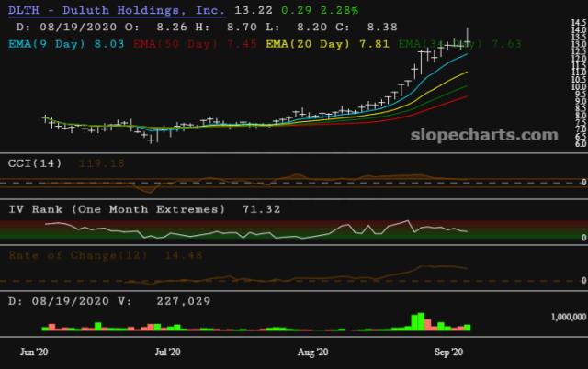Select the 6.0 price axis label
588x369 pixels.
[x=581, y=144]
